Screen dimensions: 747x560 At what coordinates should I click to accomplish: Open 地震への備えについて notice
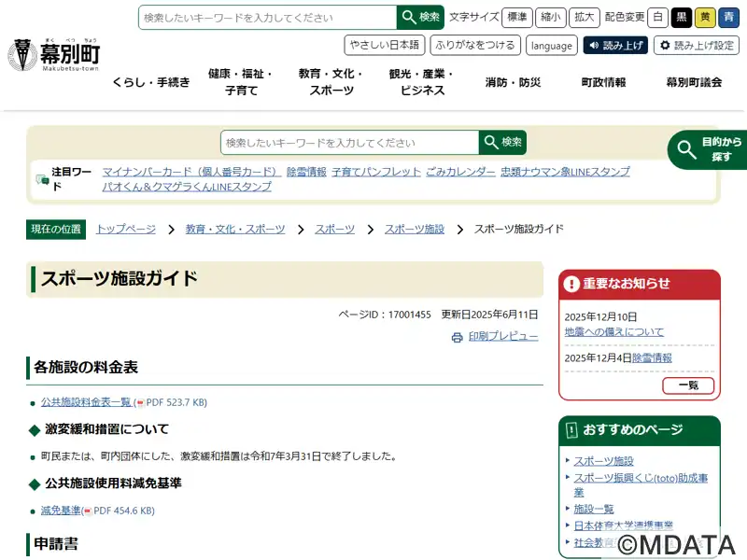(614, 332)
